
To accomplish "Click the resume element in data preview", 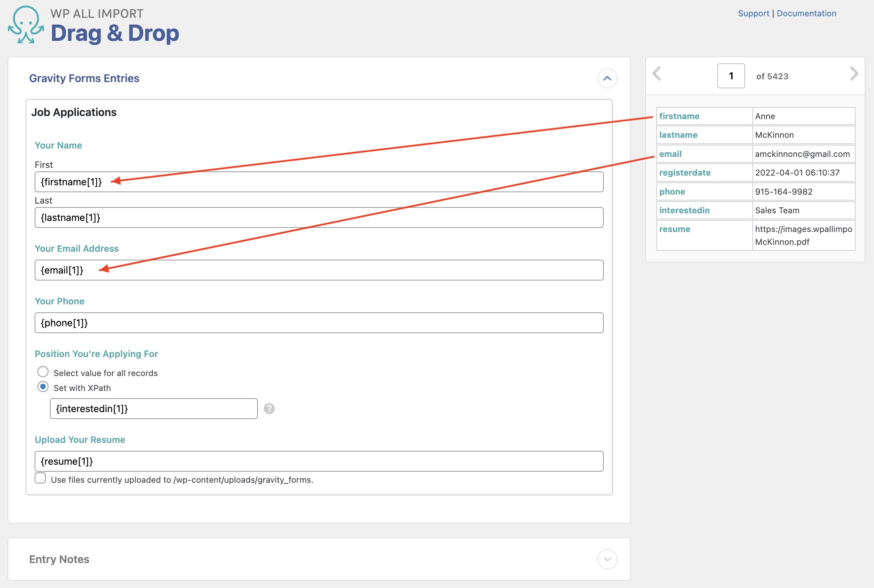I will click(x=674, y=229).
